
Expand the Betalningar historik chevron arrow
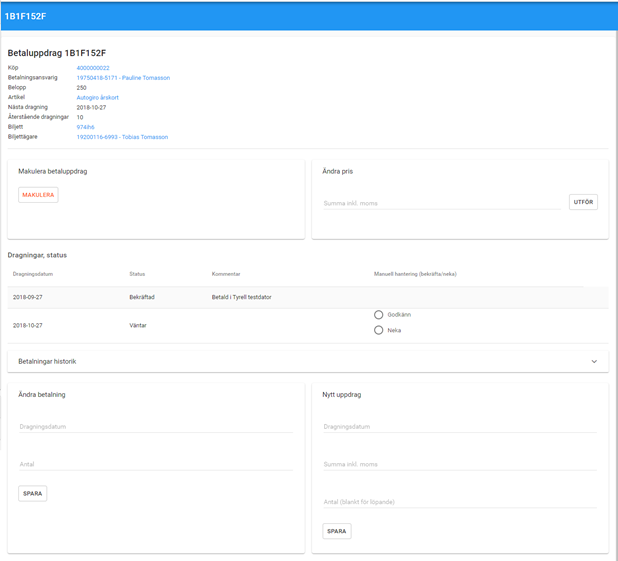[594, 361]
